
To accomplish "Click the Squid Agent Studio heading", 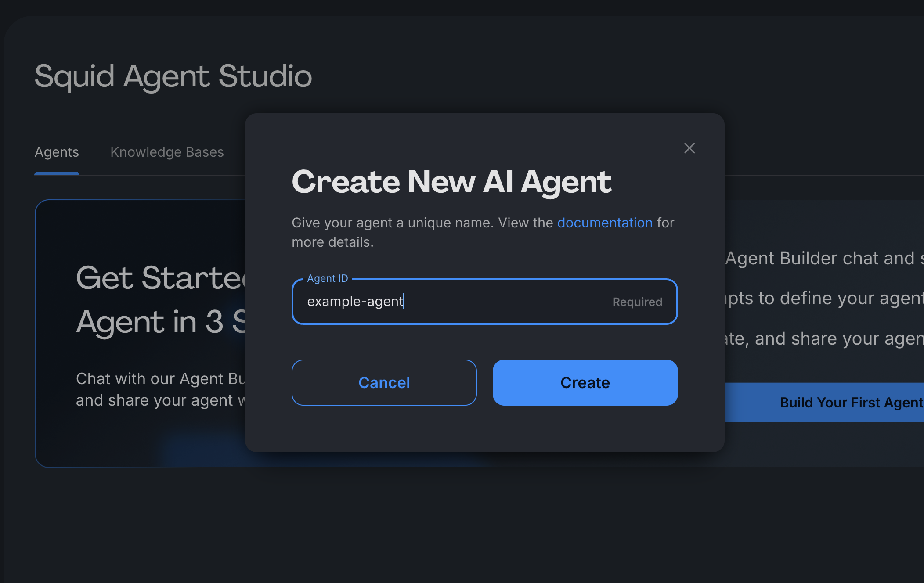I will point(173,76).
